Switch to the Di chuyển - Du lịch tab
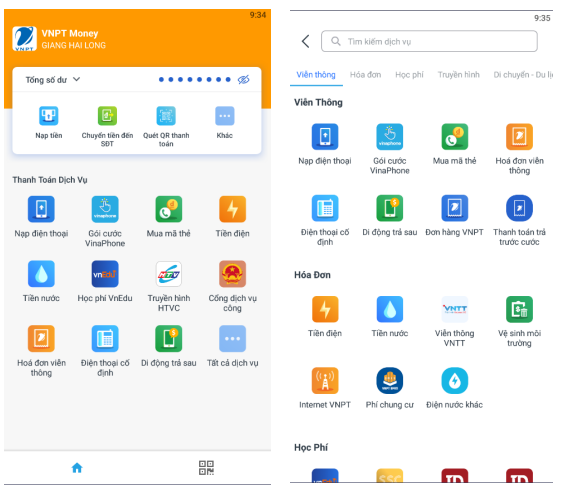This screenshot has width=573, height=489. coord(523,75)
